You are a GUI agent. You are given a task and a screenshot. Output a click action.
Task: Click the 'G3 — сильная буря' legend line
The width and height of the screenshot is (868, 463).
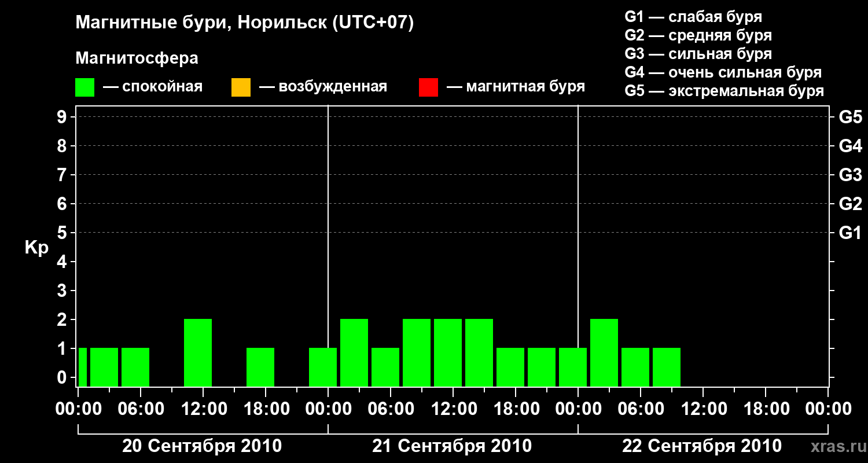coord(698,54)
